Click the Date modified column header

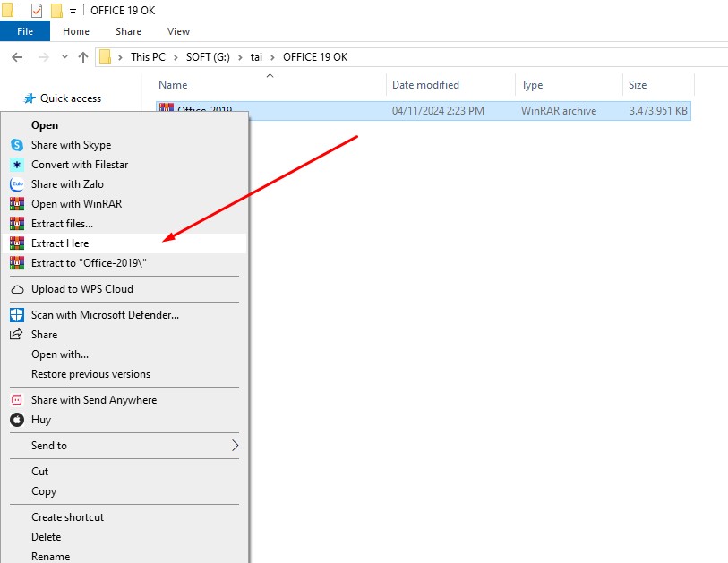coord(425,84)
